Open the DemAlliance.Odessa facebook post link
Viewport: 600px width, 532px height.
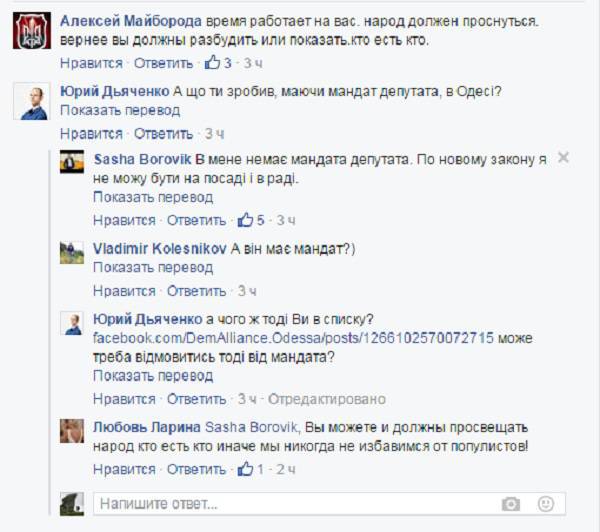point(293,338)
